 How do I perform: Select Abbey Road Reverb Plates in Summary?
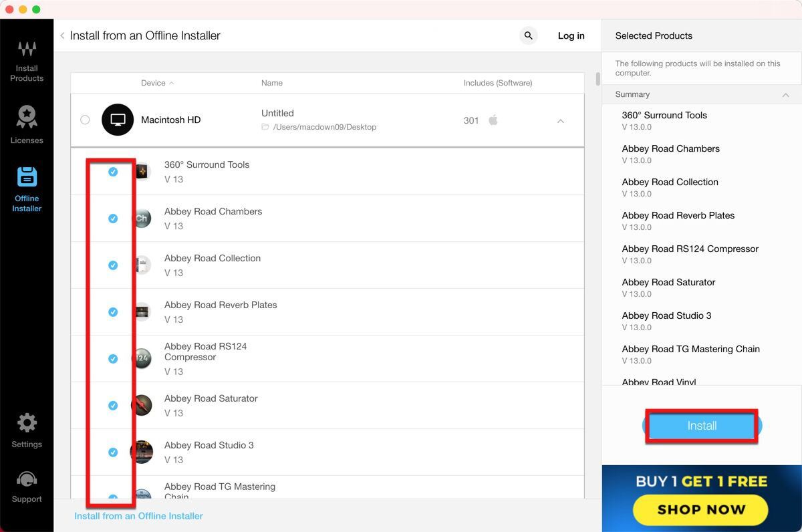click(x=678, y=216)
